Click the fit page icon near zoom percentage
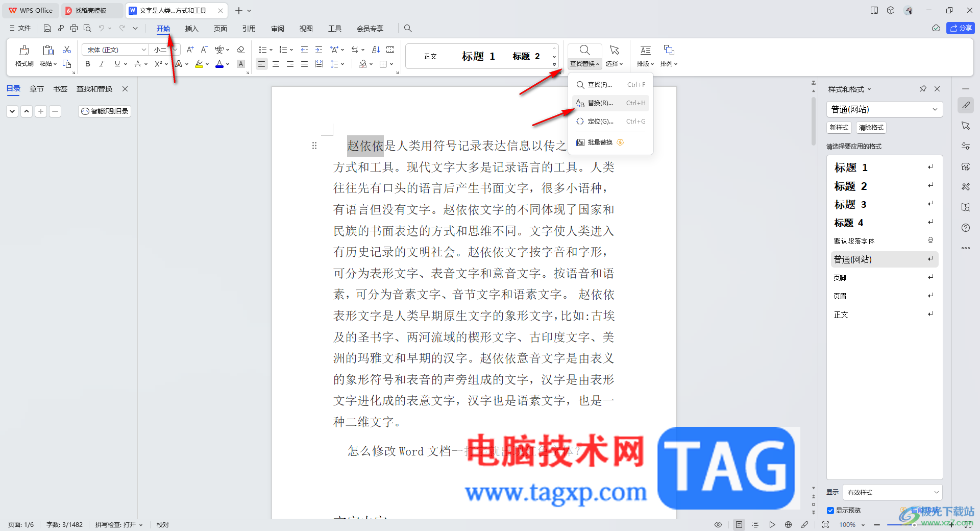This screenshot has height=531, width=980. pos(826,524)
